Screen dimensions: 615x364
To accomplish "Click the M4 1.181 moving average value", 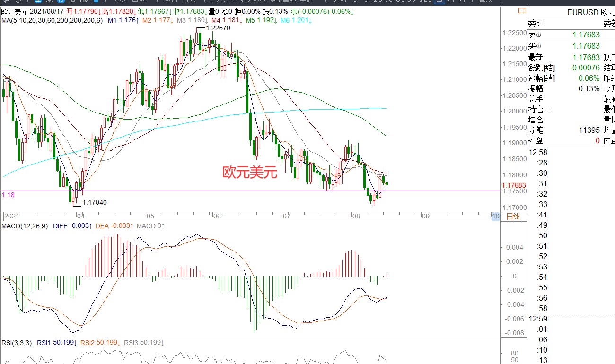I will click(227, 20).
